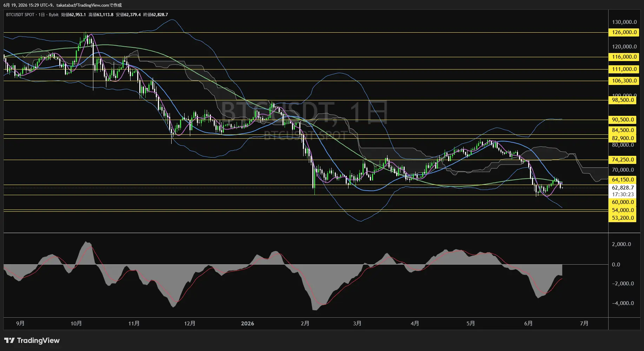
Task: Click the chart creation date caption at top
Action: tap(62, 5)
